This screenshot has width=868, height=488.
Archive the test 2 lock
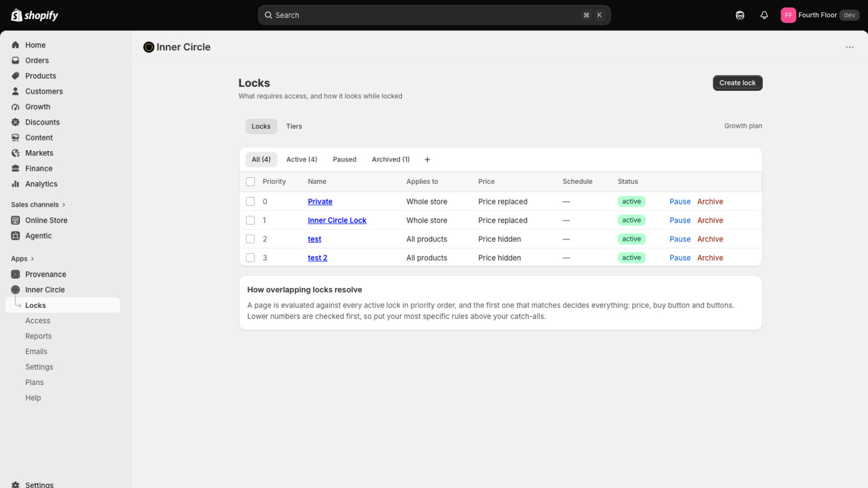point(710,258)
